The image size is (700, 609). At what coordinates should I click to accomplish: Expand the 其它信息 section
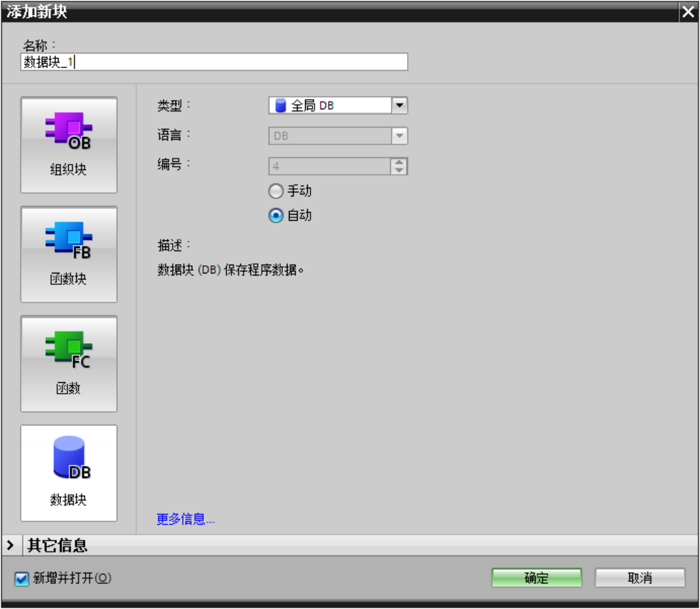[x=10, y=545]
